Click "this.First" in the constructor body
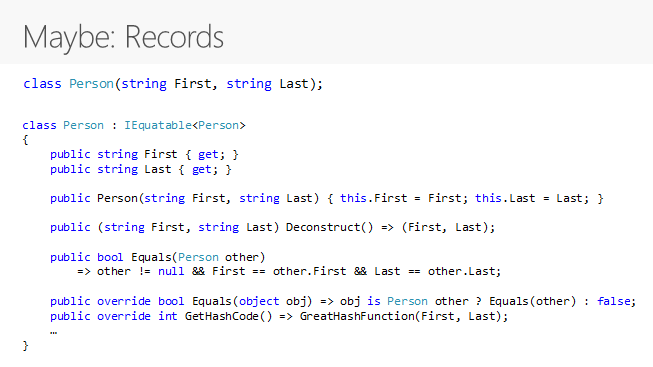This screenshot has height=367, width=653. pyautogui.click(x=374, y=198)
